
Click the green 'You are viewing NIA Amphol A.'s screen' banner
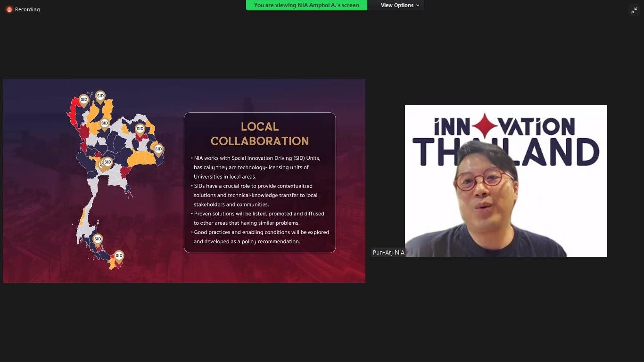[x=306, y=5]
